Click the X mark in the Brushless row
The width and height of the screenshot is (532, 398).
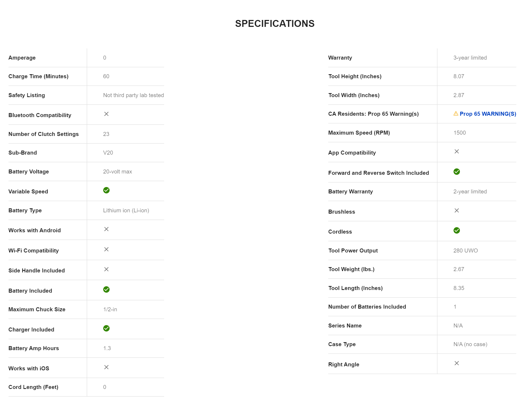click(457, 210)
